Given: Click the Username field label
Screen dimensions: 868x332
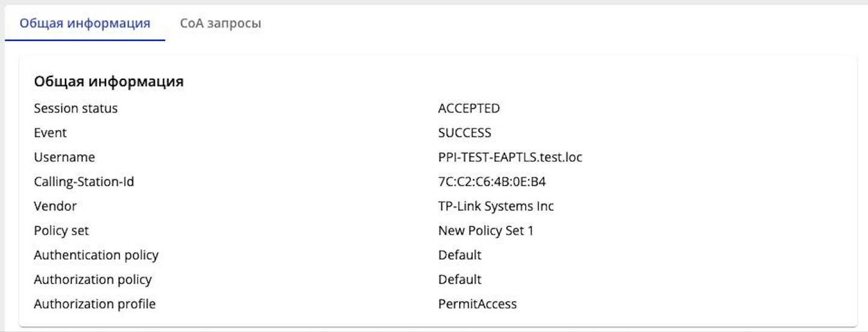Looking at the screenshot, I should click(x=64, y=158).
